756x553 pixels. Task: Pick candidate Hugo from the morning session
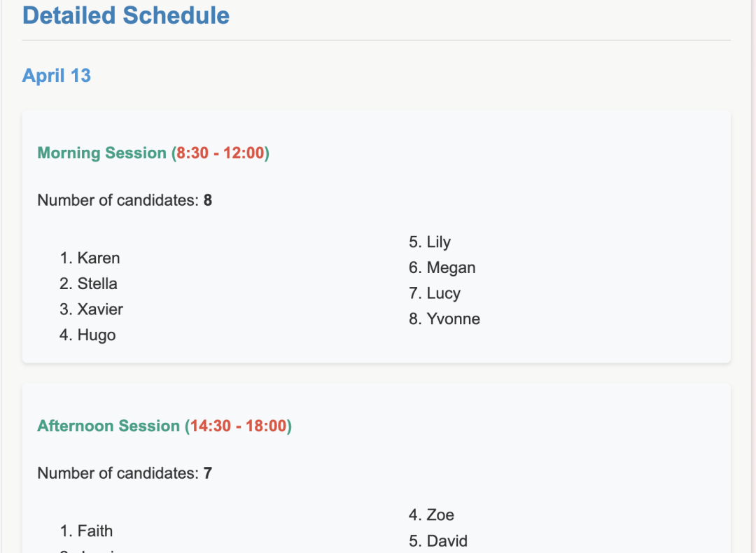pos(97,335)
